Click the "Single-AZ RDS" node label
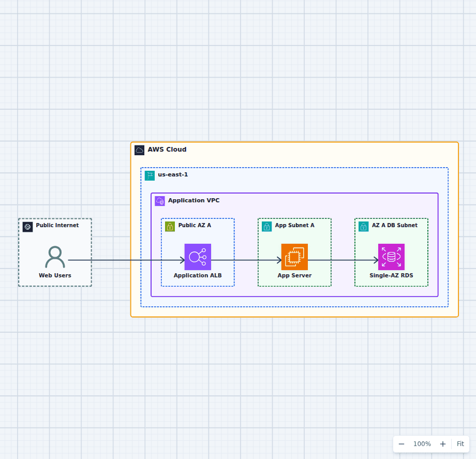The image size is (476, 459). click(x=391, y=275)
